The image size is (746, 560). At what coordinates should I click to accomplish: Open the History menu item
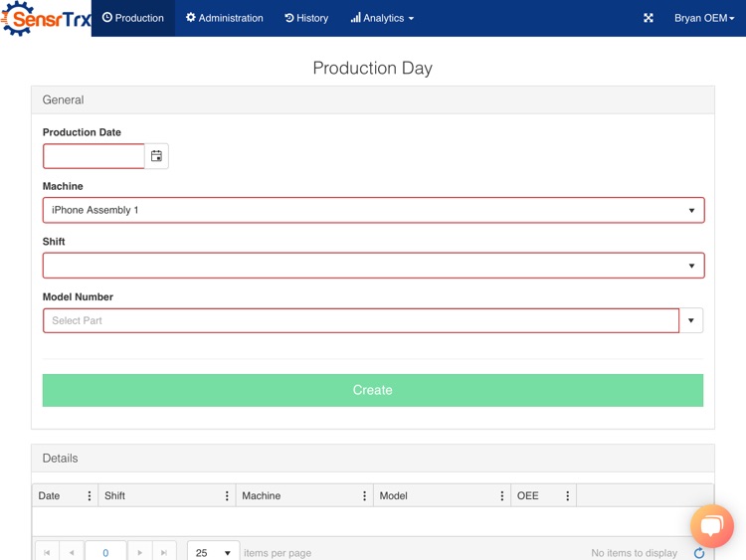[x=306, y=18]
